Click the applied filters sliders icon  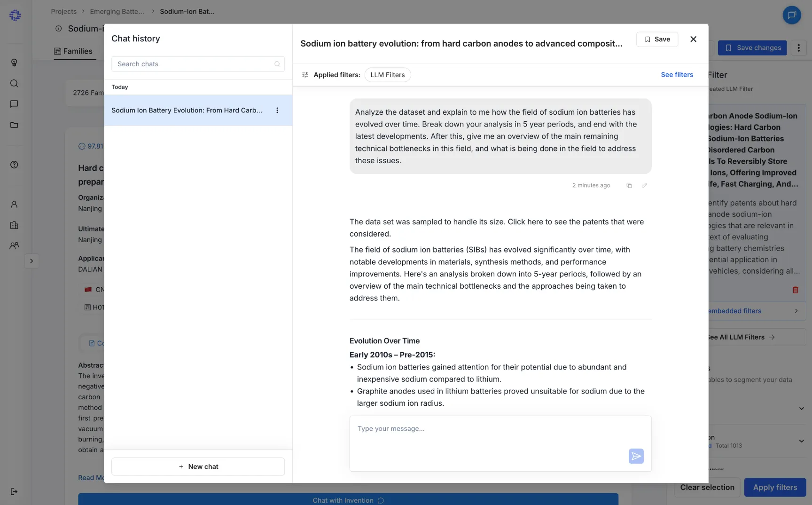305,74
